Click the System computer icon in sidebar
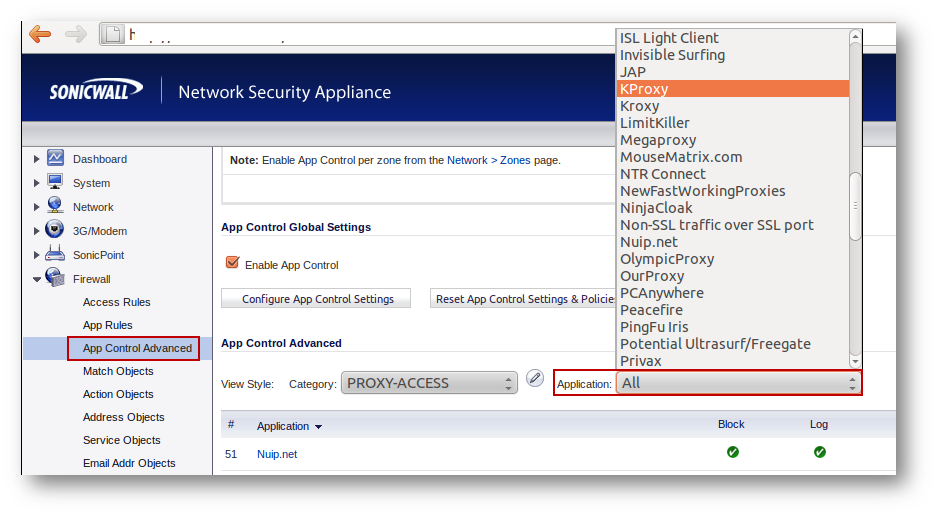Viewport: 938px width, 517px height. click(55, 182)
